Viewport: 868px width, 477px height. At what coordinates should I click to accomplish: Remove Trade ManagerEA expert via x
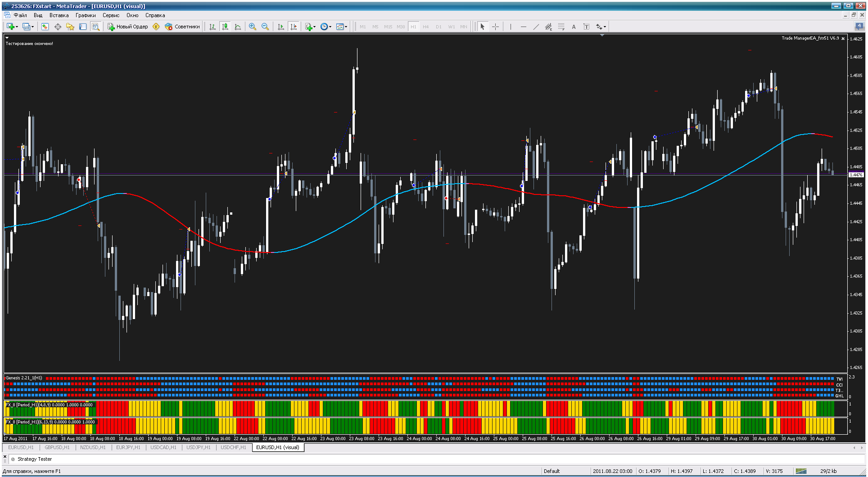click(x=843, y=39)
